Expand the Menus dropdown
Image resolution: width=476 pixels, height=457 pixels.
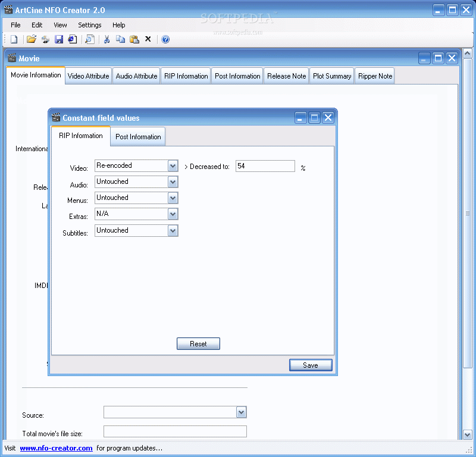173,198
